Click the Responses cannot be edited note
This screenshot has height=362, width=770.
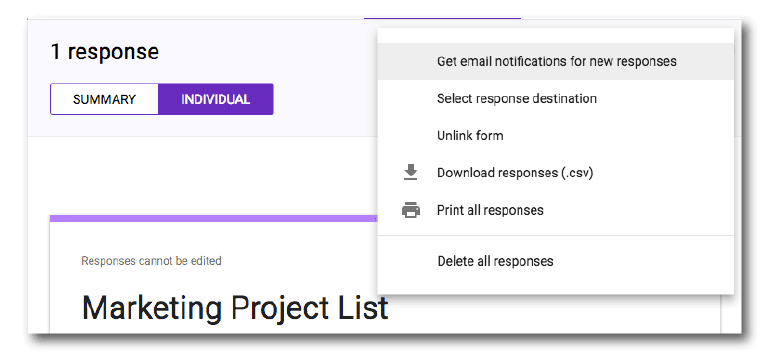tap(151, 261)
